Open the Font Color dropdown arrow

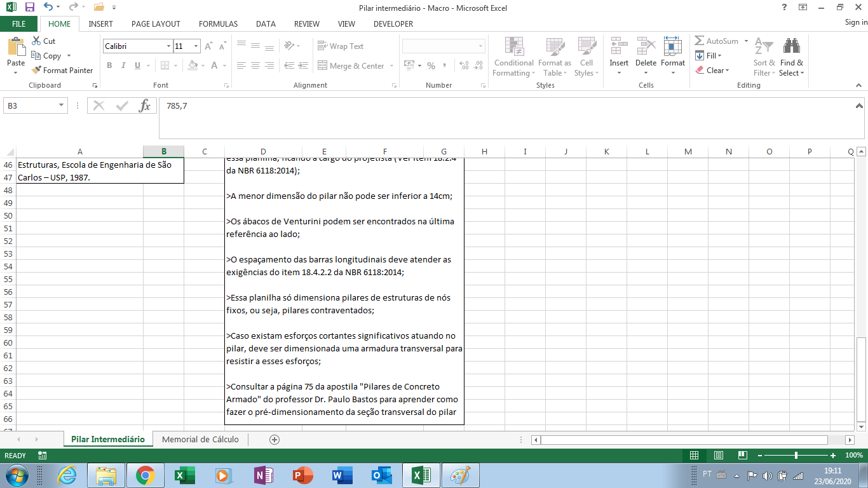tap(225, 65)
